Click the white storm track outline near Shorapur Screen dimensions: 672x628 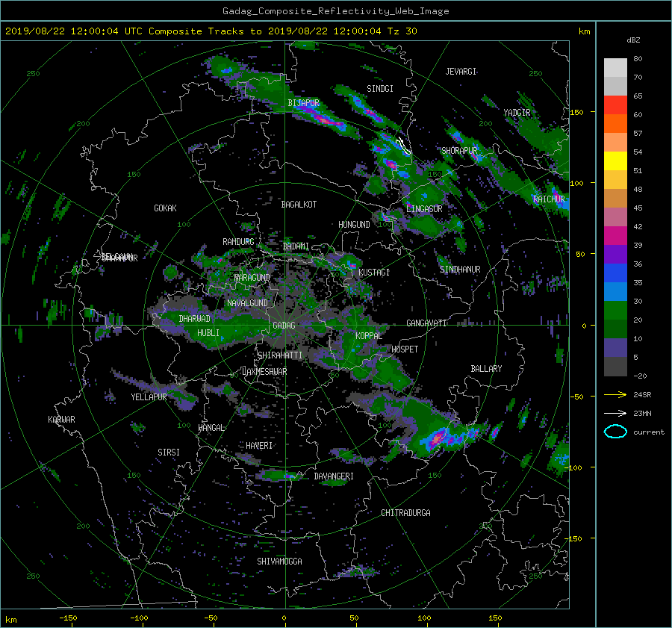pyautogui.click(x=403, y=146)
